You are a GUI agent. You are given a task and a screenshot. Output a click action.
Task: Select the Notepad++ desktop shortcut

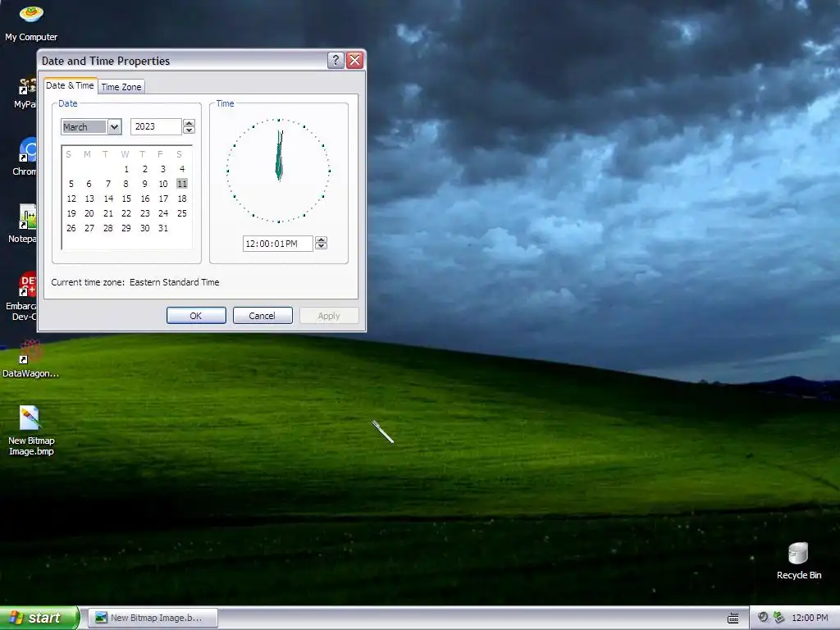25,224
